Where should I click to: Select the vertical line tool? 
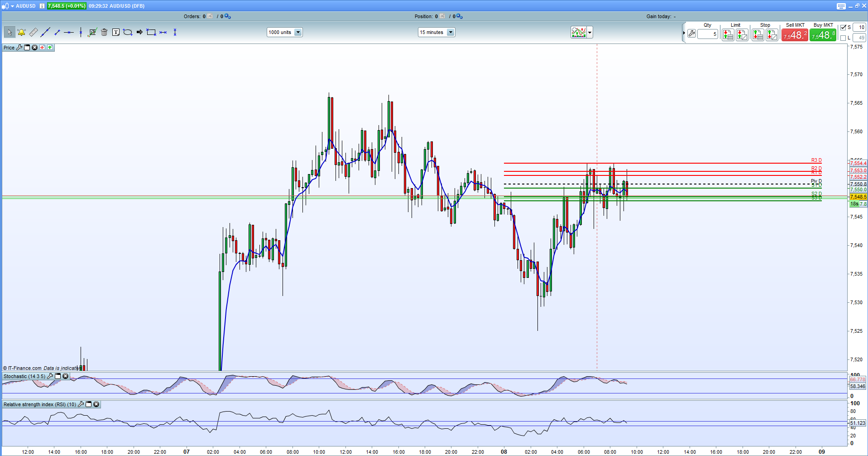click(81, 32)
